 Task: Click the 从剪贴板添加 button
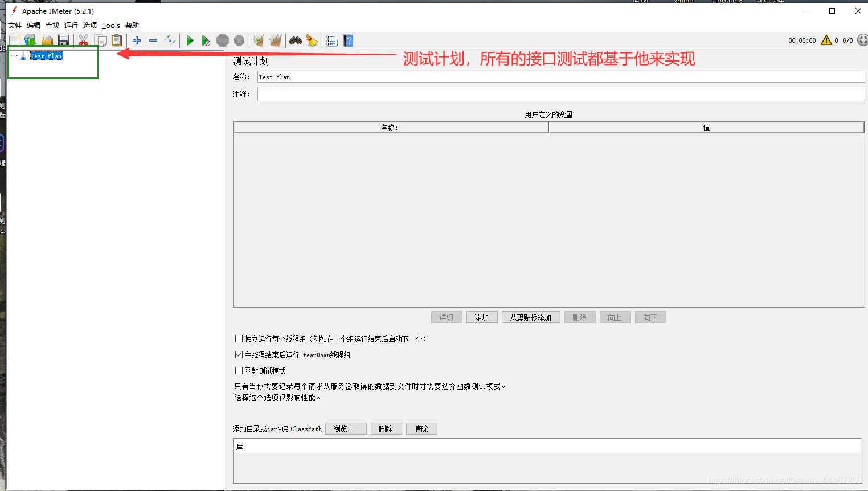531,317
